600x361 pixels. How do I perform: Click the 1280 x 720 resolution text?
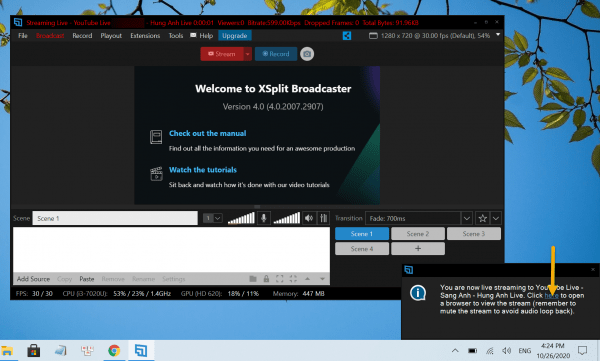point(435,36)
